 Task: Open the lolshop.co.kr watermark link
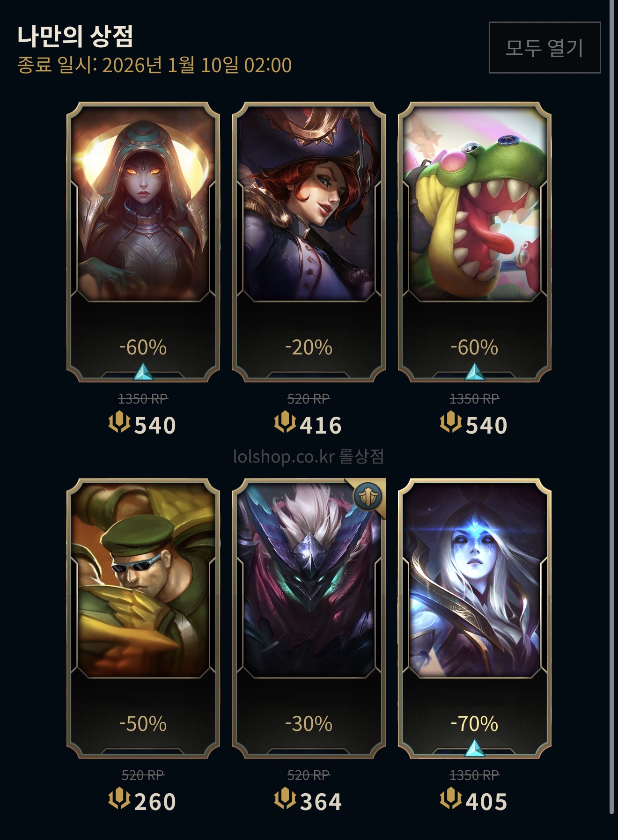[x=309, y=457]
